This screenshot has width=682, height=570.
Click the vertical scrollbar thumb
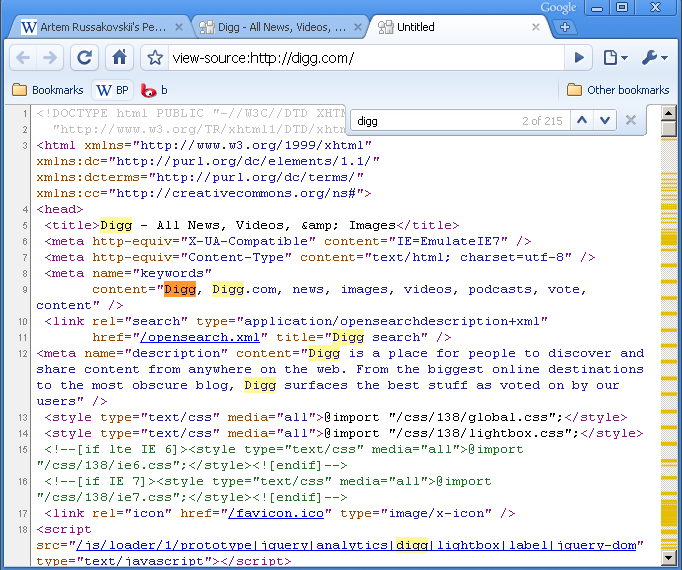point(668,130)
